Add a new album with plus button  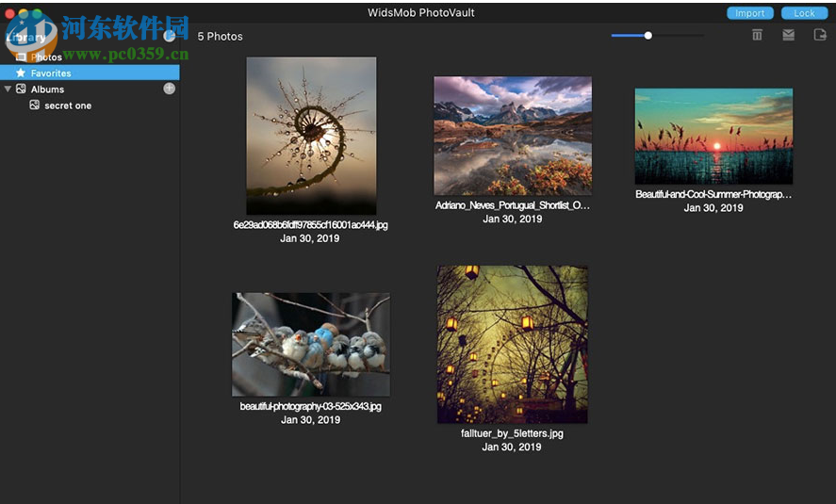click(169, 89)
